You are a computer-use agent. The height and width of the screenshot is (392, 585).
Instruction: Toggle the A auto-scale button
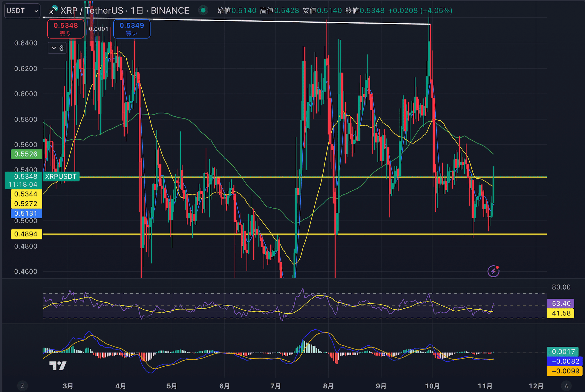[x=566, y=386]
